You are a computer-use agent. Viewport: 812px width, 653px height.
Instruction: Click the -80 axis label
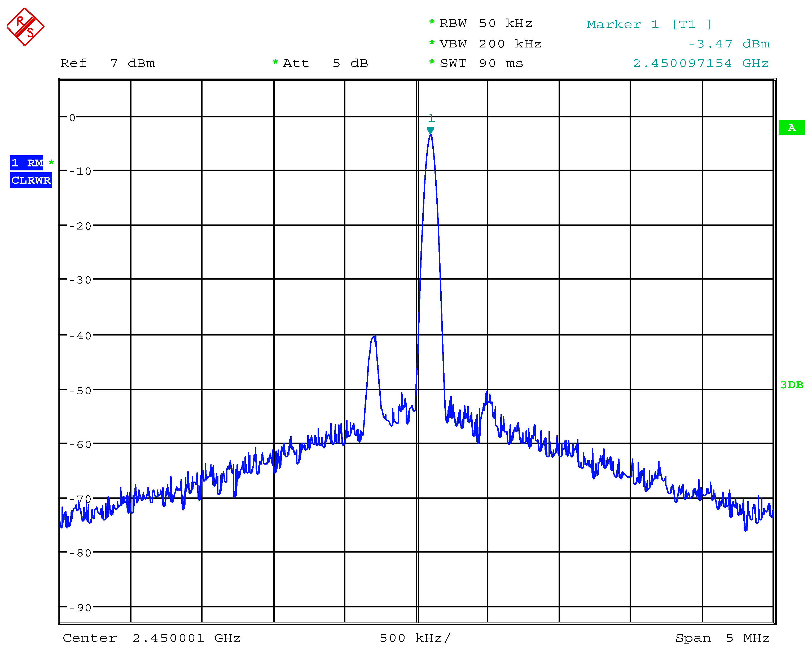tap(80, 553)
